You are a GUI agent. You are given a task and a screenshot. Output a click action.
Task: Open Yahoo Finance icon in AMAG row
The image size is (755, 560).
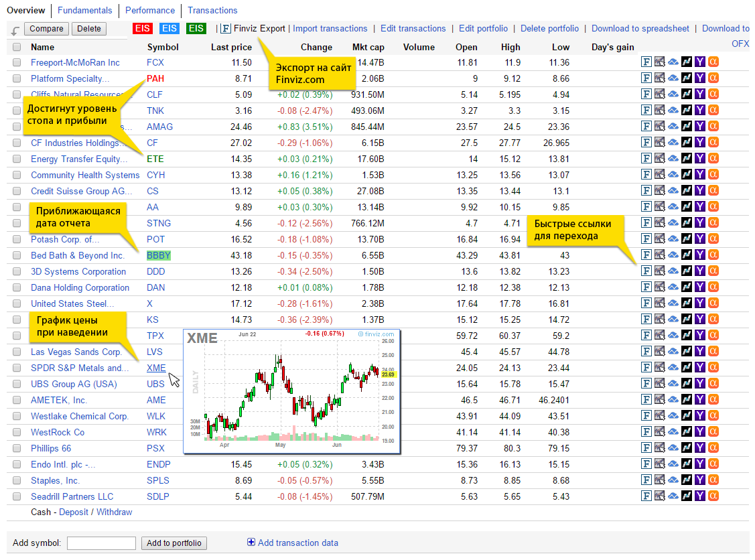tap(700, 126)
